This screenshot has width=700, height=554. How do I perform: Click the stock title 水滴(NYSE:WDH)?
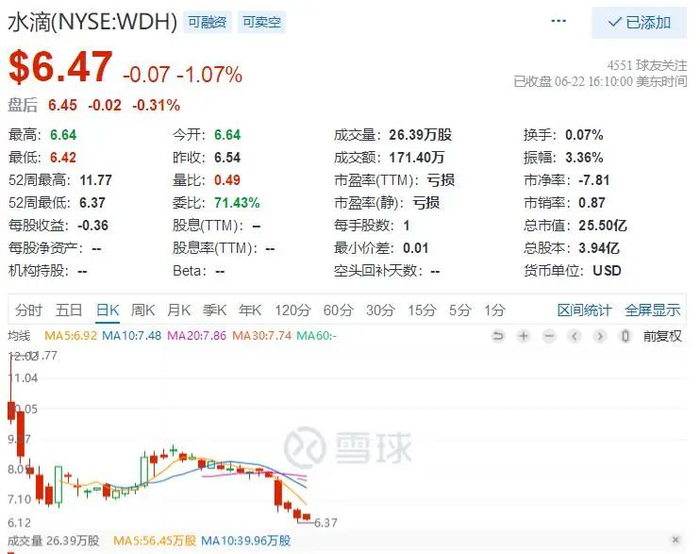tap(93, 22)
